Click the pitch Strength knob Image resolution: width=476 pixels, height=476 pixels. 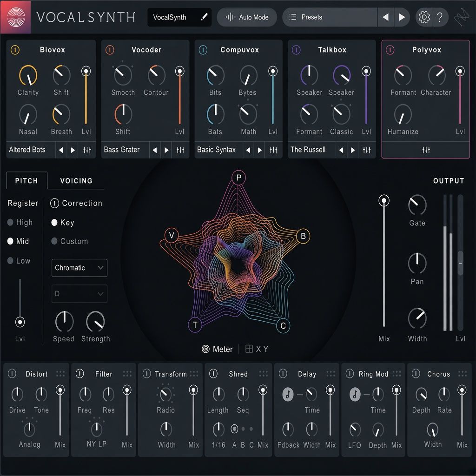(95, 322)
